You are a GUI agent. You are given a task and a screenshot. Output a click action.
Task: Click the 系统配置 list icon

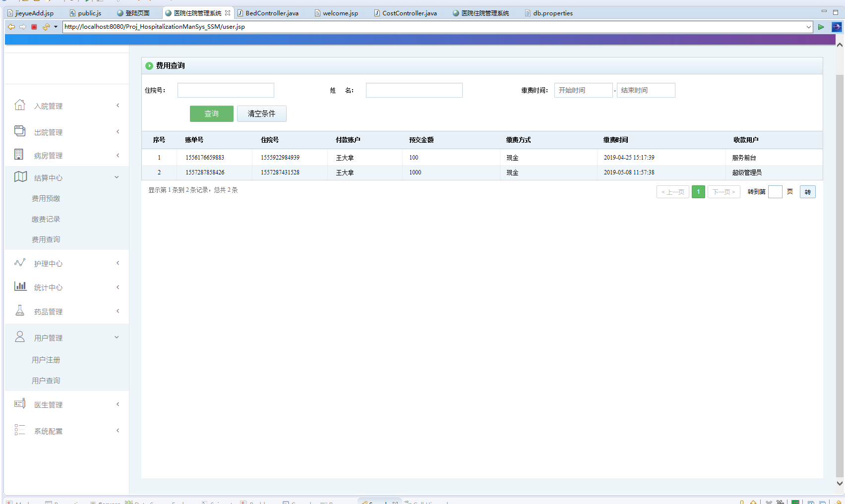tap(20, 430)
